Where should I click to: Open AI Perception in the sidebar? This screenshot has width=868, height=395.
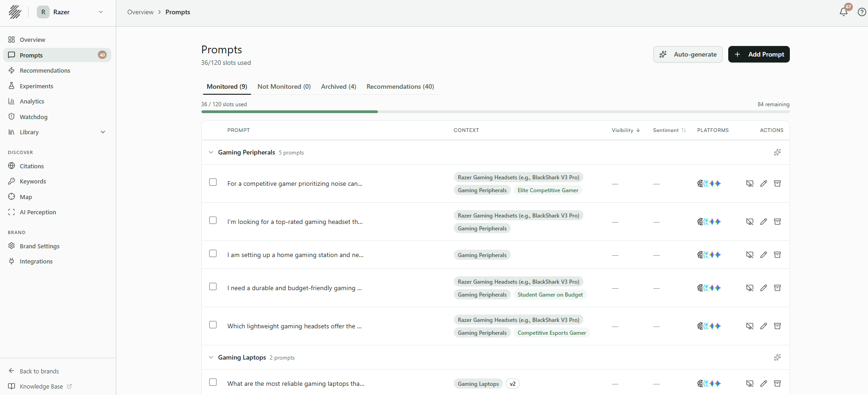coord(57,212)
